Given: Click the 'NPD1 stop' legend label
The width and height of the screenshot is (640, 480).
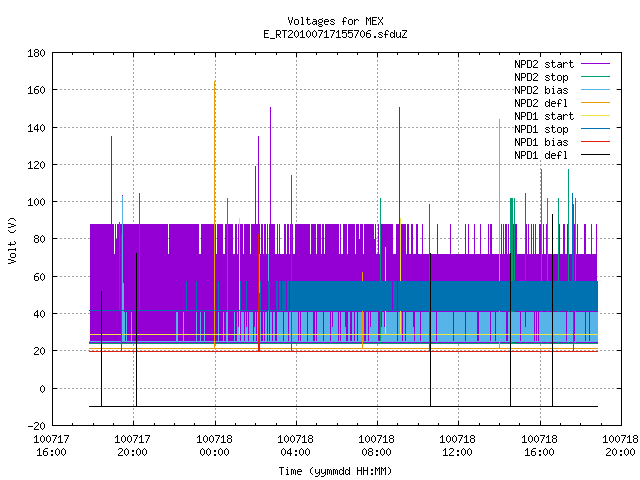Looking at the screenshot, I should tap(541, 129).
